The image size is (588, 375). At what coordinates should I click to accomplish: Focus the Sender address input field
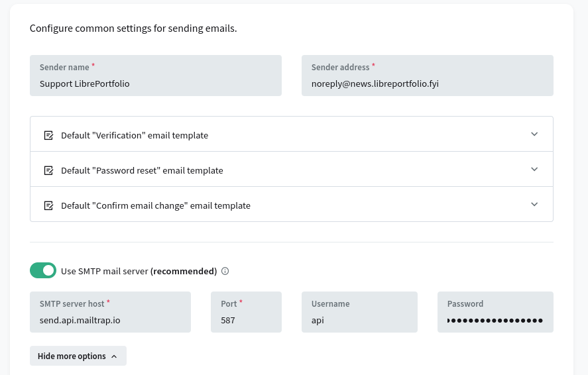(428, 84)
